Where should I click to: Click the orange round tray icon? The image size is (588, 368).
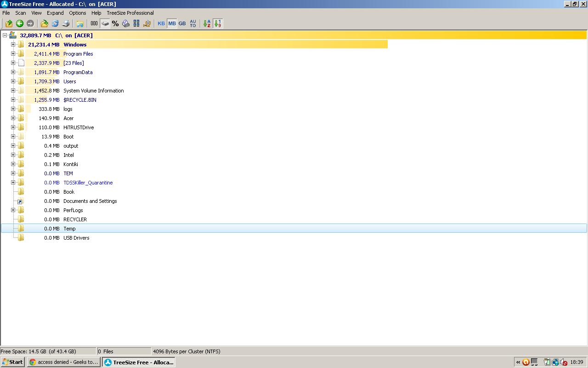[526, 362]
